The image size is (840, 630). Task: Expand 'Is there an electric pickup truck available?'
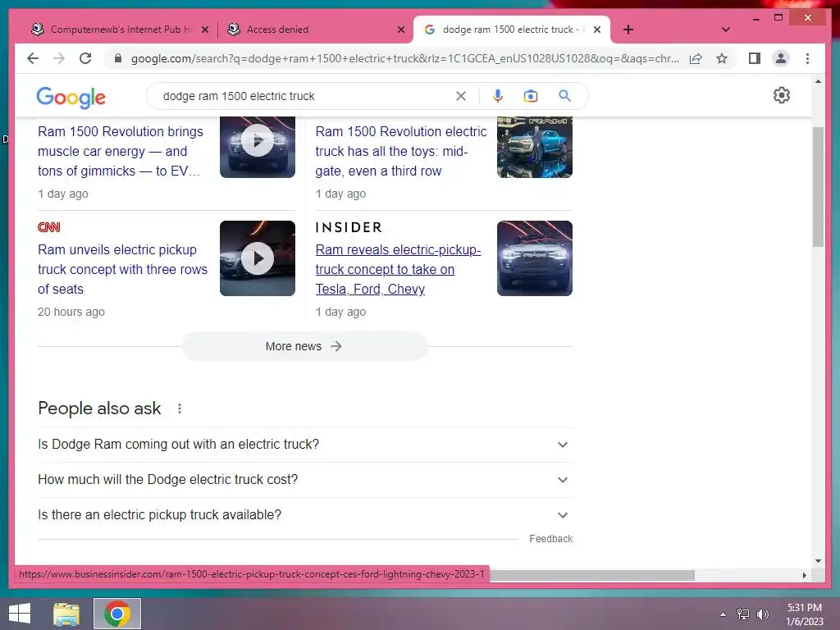coord(305,515)
